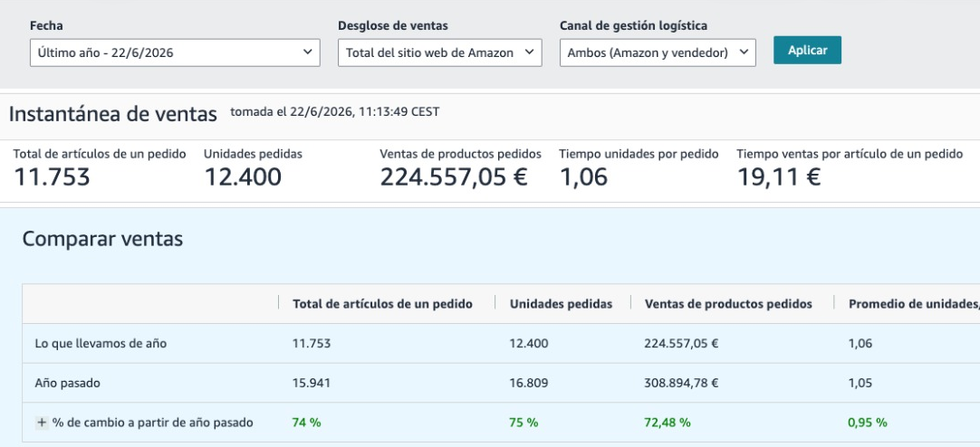Screen dimensions: 980x447
Task: Click the Desglose de ventas filter label
Action: [392, 25]
